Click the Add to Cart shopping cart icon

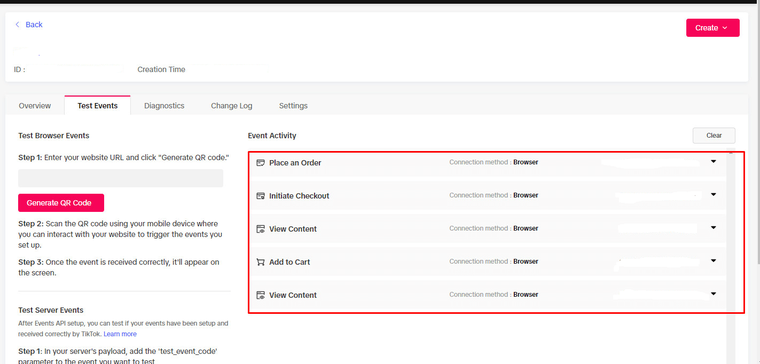[x=260, y=262]
